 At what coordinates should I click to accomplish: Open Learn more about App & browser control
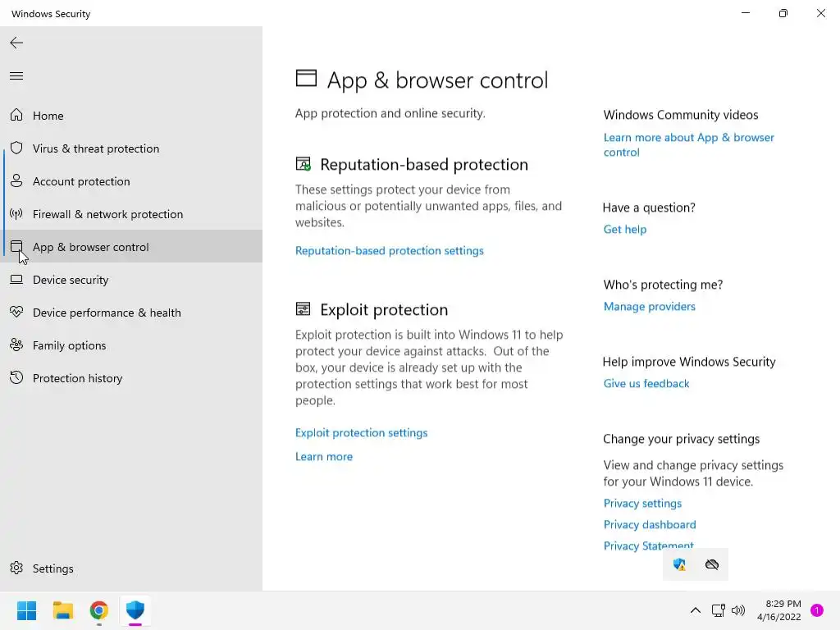coord(689,144)
